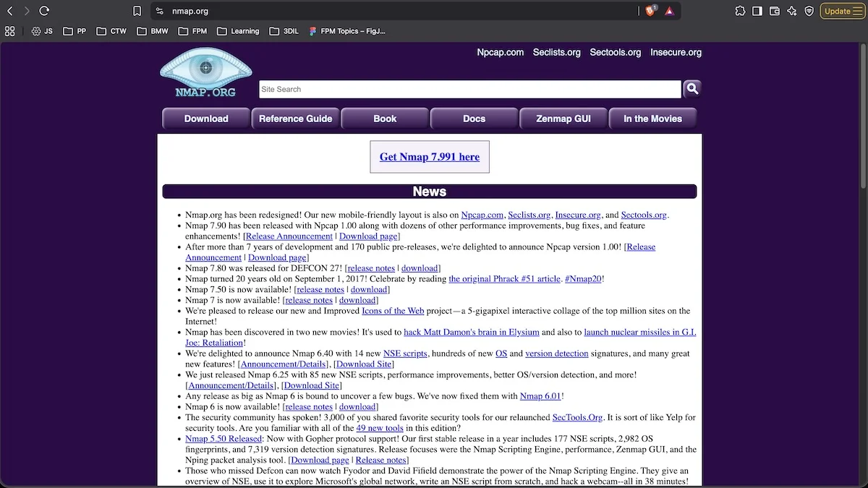Open the In the Movies nav tab

coord(652,119)
